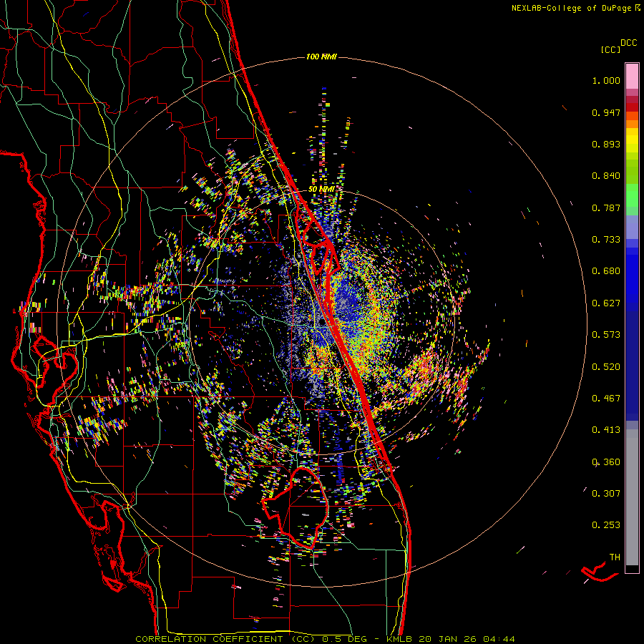Image resolution: width=644 pixels, height=644 pixels.
Task: Click the 0.840 scale value
Action: coord(606,176)
